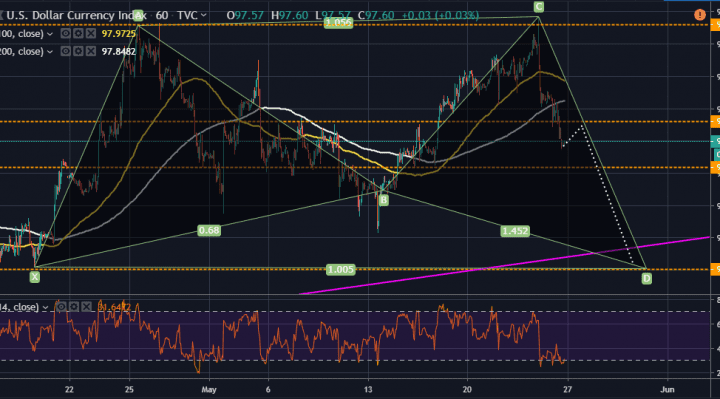Click the orange alert warning icon

click(699, 15)
